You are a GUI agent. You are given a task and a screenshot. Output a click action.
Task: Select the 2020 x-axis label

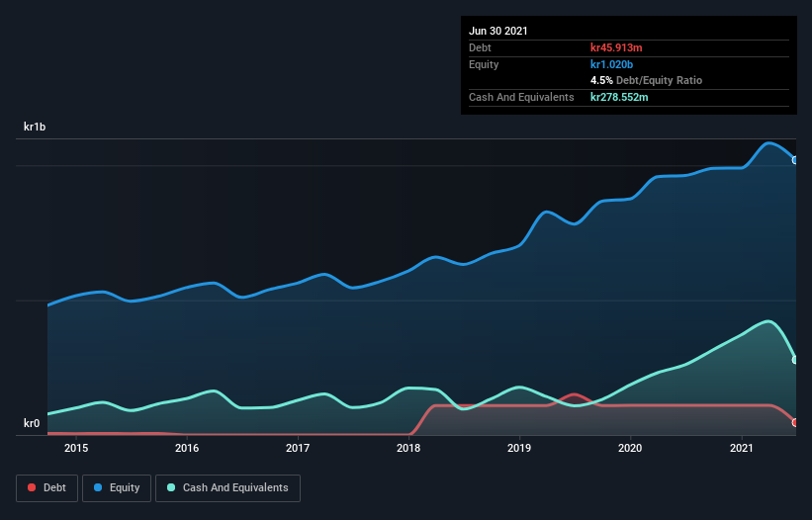(630, 448)
